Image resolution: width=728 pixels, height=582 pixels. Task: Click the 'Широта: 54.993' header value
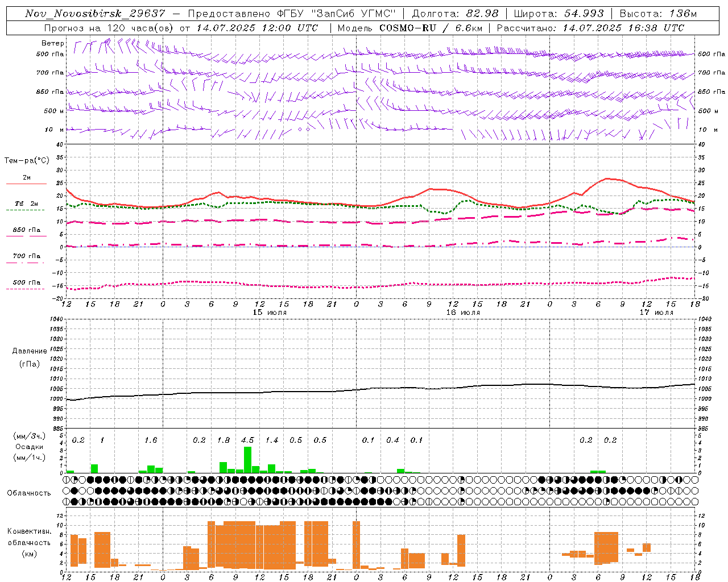(559, 14)
